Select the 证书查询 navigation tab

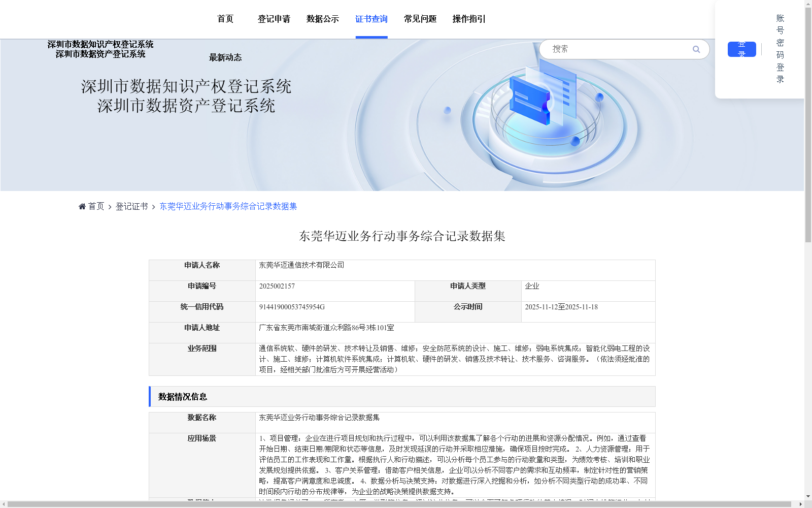[x=371, y=19]
